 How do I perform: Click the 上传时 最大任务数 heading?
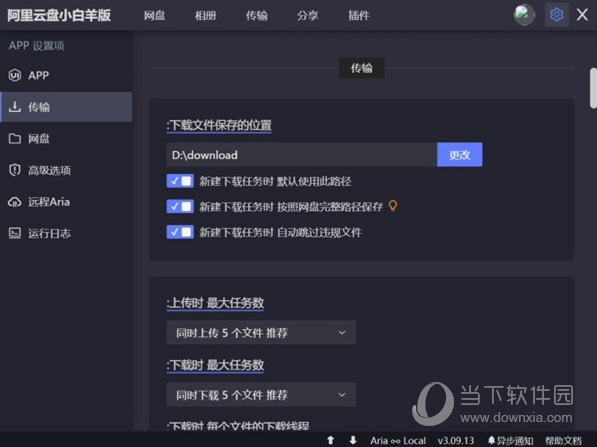(x=215, y=303)
